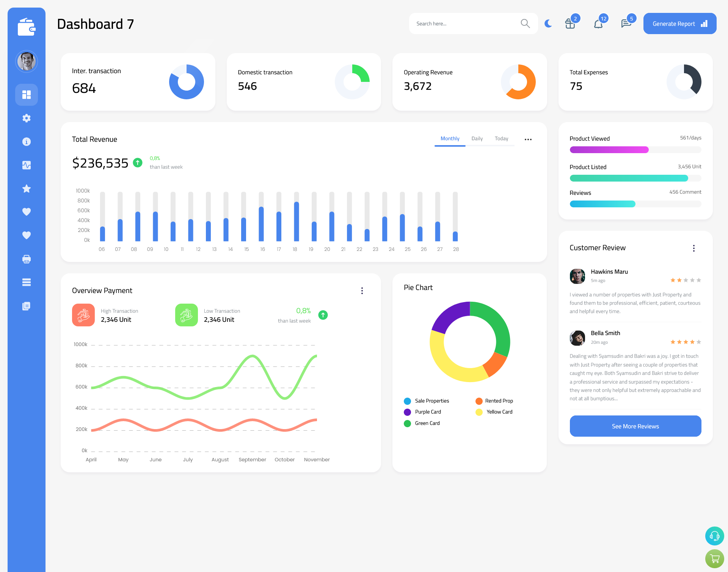728x572 pixels.
Task: Click the dashboard/grid view icon
Action: click(27, 94)
